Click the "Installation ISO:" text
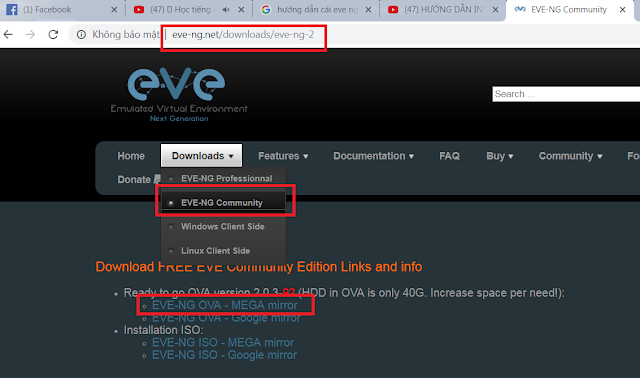This screenshot has height=378, width=640. coord(163,330)
